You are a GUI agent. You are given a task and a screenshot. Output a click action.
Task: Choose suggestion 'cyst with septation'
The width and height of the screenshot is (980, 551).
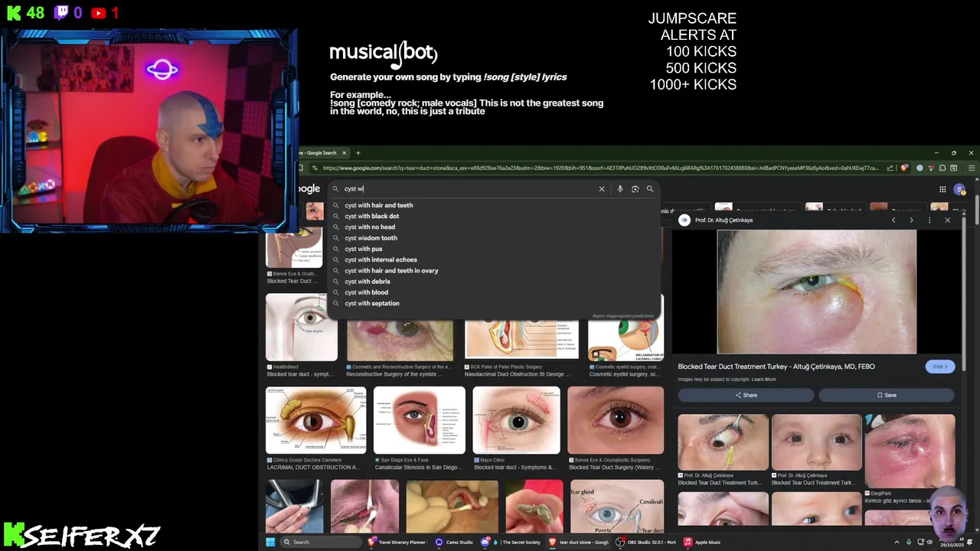click(494, 303)
